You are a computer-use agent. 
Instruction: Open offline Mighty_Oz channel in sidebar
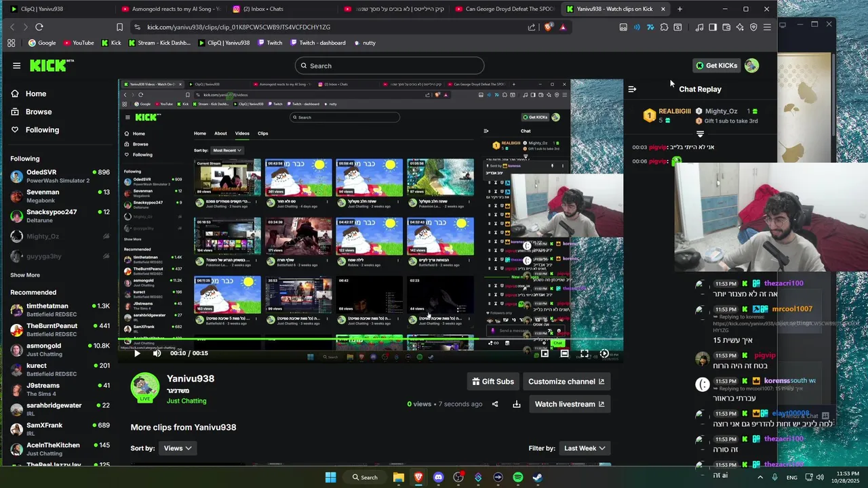60,236
